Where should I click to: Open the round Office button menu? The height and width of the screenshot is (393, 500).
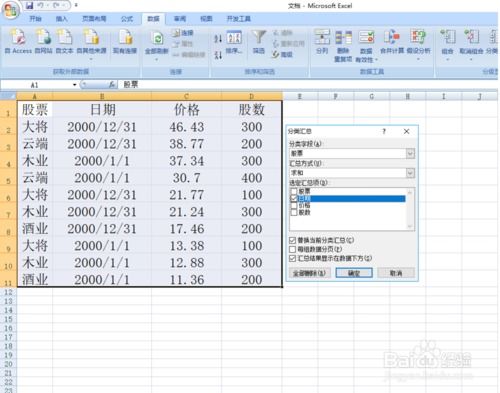point(11,10)
